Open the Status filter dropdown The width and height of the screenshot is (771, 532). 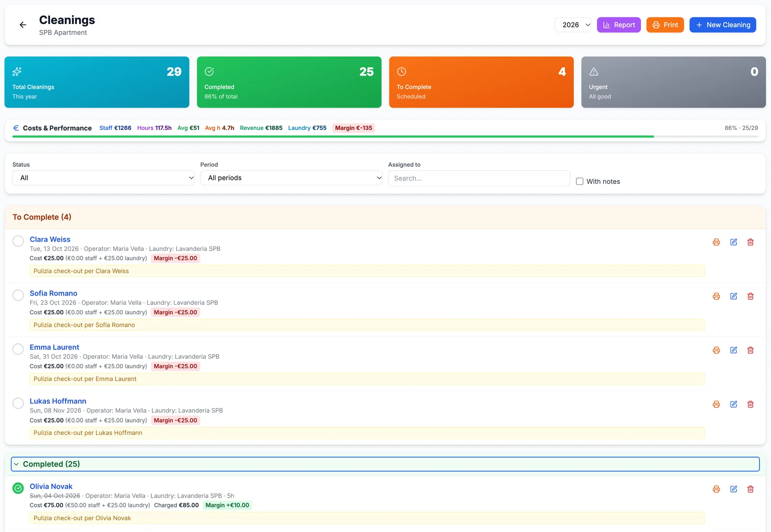coord(104,178)
